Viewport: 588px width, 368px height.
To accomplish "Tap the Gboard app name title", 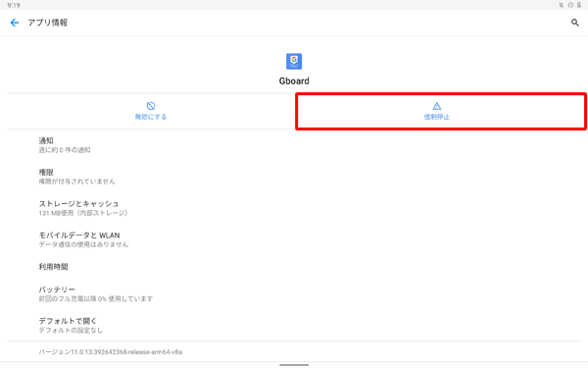I will (x=294, y=81).
